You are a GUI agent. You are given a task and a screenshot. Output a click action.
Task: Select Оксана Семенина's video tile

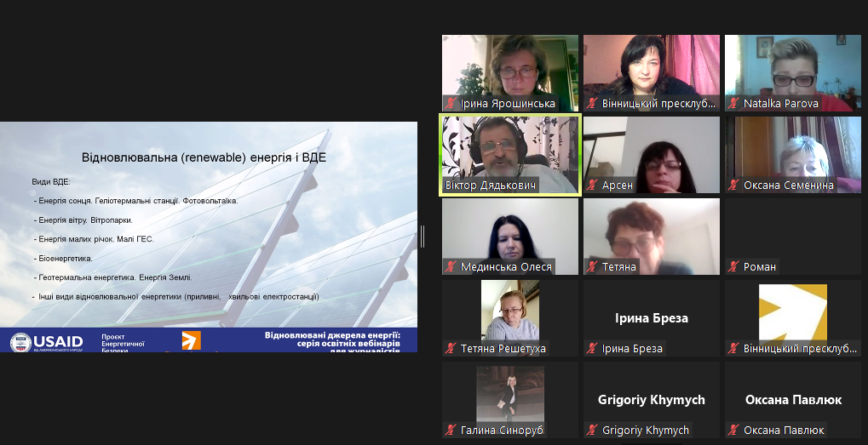[x=793, y=155]
